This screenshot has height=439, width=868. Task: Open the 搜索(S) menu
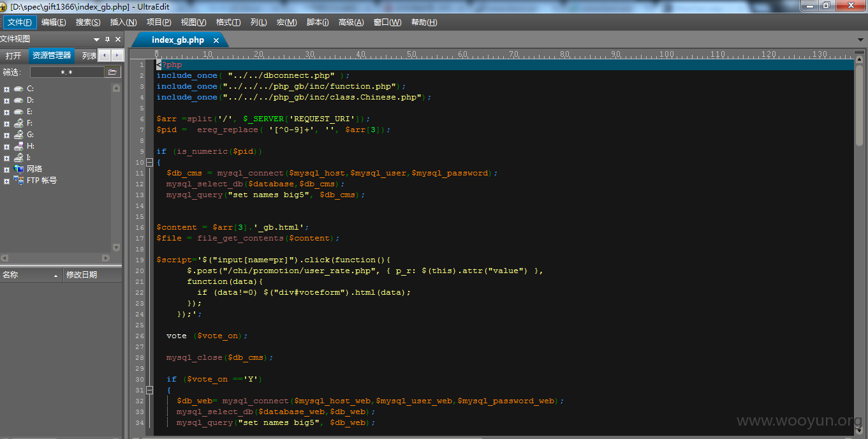(x=88, y=22)
